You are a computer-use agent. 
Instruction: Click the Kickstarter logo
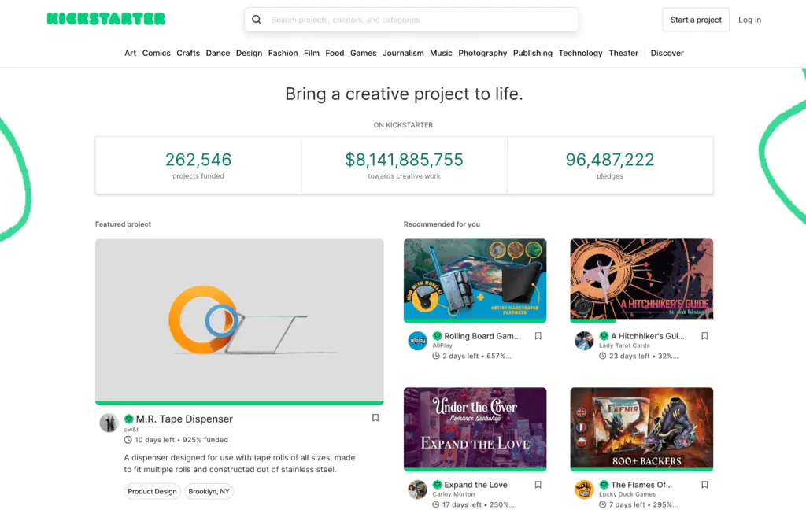coord(106,19)
